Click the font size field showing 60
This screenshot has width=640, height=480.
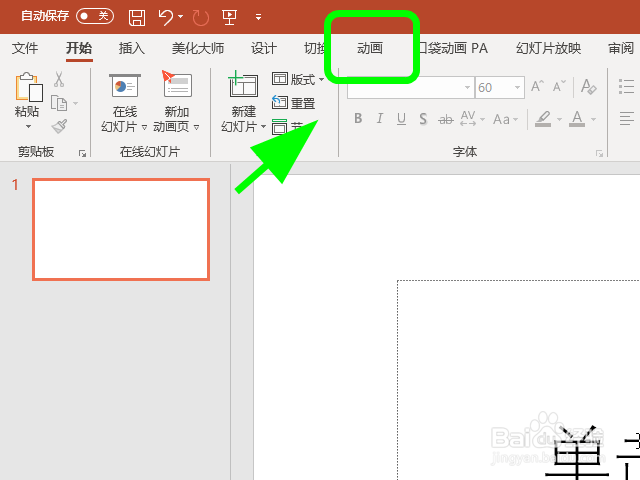pos(493,87)
